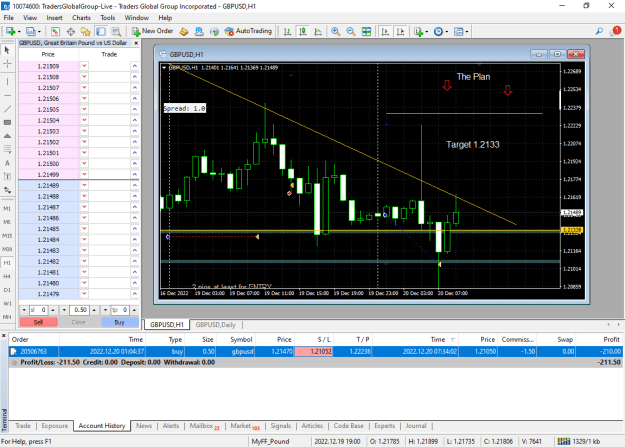The height and width of the screenshot is (447, 625).
Task: Zoom out of the chart
Action: click(351, 31)
